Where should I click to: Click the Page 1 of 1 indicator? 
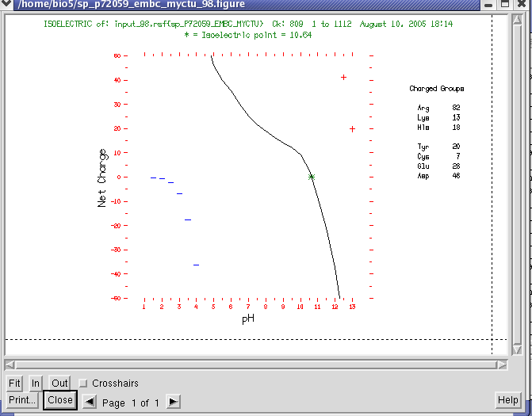[x=131, y=403]
